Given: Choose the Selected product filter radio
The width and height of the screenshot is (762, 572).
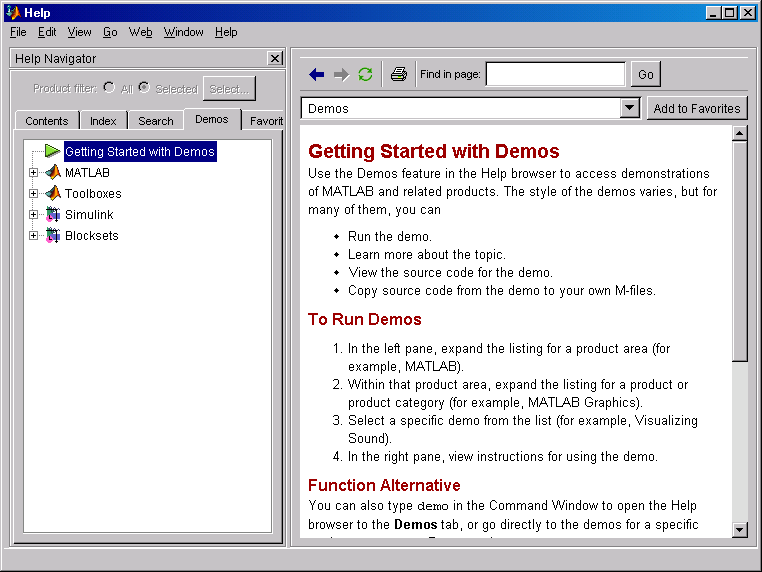Looking at the screenshot, I should tap(144, 87).
